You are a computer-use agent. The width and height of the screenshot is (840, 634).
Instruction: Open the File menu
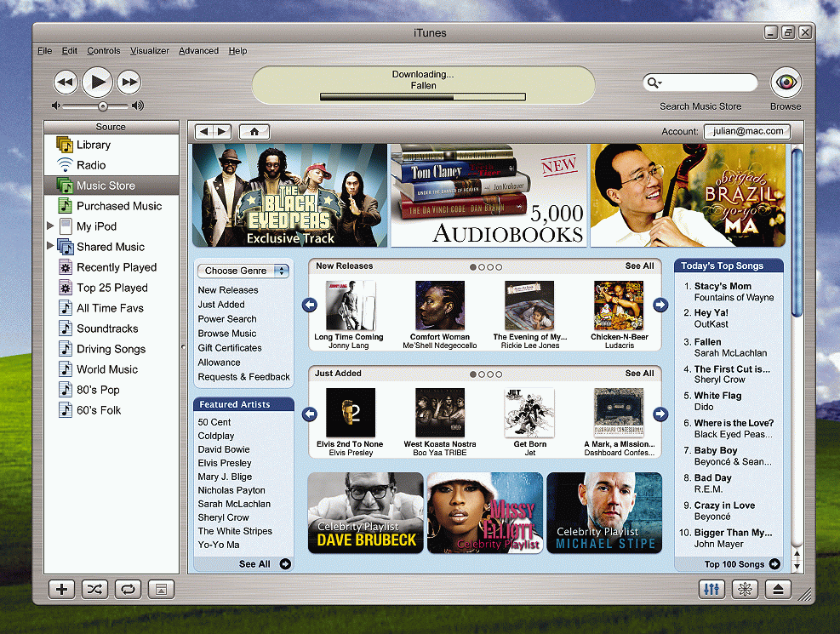44,51
